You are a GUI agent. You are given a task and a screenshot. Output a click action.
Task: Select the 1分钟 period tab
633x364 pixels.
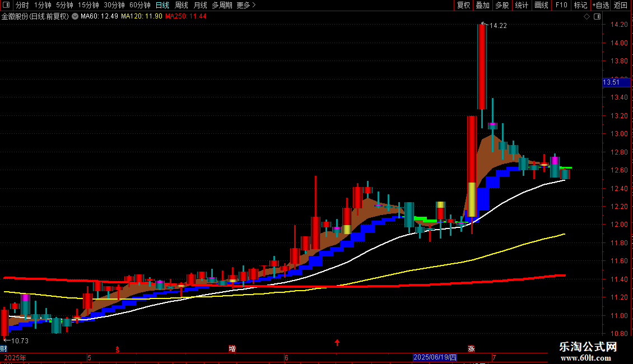43,5
